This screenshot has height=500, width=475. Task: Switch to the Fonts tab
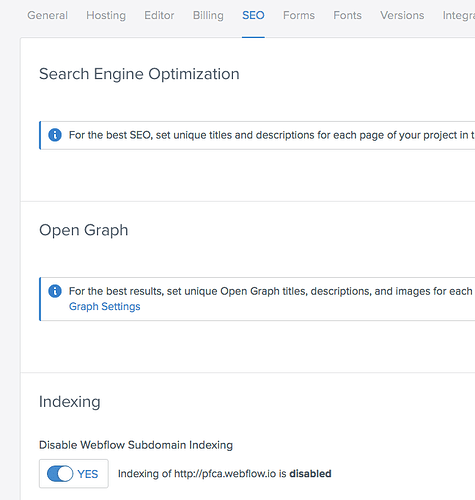tap(347, 15)
